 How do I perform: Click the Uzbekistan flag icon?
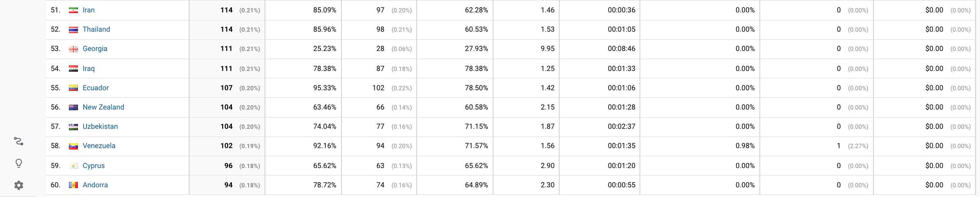click(73, 127)
